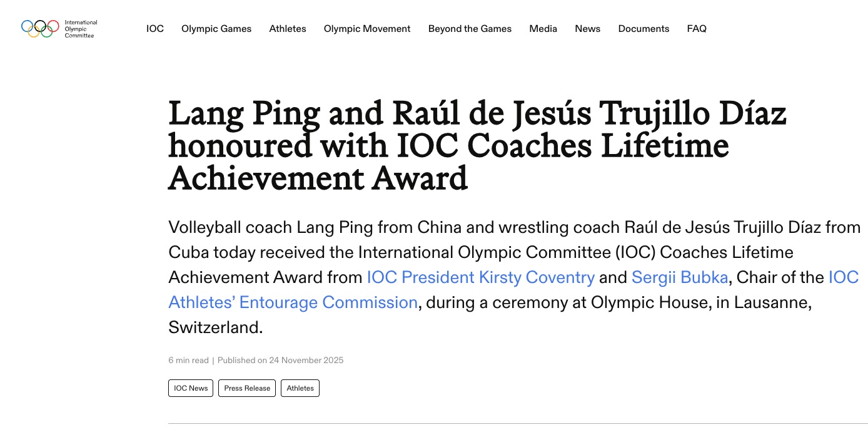Viewport: 868px width, 447px height.
Task: Navigate to the News section
Action: (x=587, y=29)
